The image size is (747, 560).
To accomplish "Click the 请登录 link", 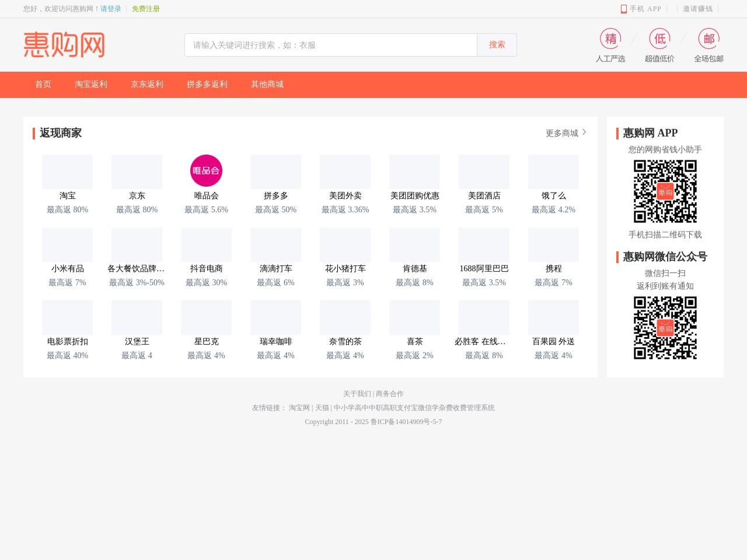I will click(111, 9).
